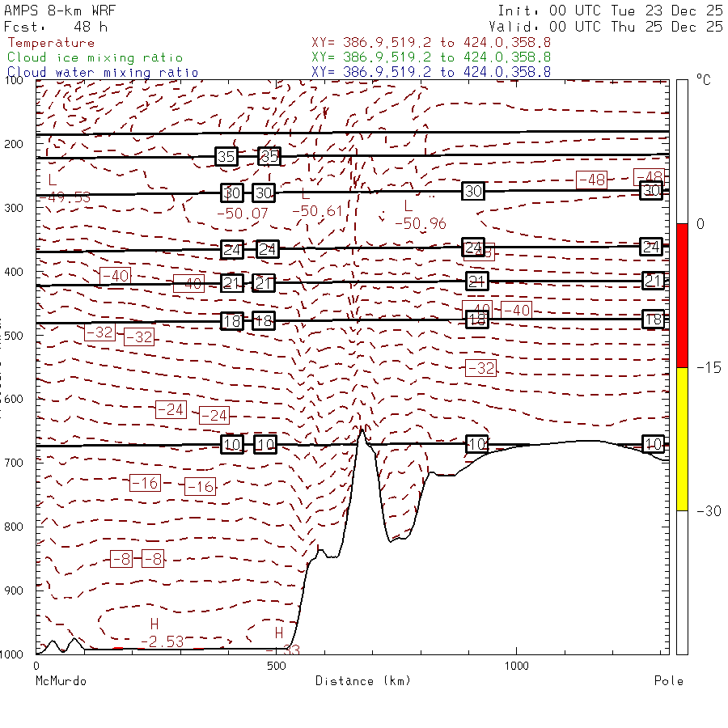The width and height of the screenshot is (728, 728).
Task: Click the Init 00 UTC Tue 23 Dec text
Action: [610, 11]
